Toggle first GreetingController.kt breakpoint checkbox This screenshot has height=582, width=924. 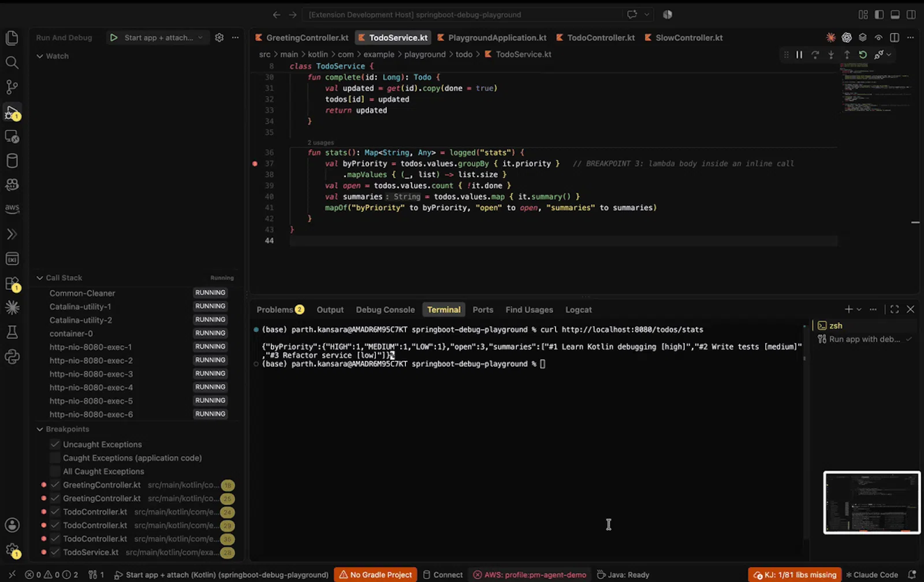click(55, 485)
